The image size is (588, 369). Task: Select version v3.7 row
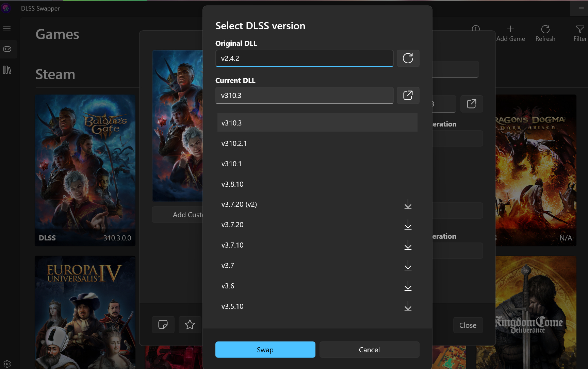317,266
